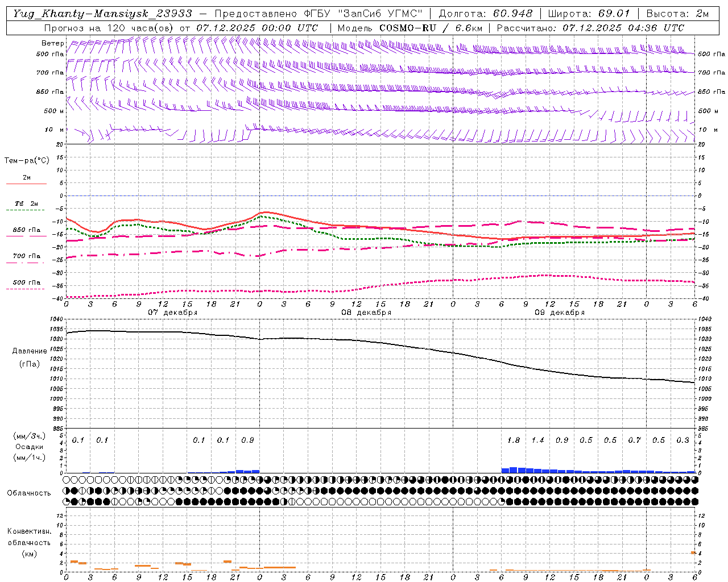Click the (мм/3ч.) precipitation unit label
The height and width of the screenshot is (582, 728).
point(29,436)
